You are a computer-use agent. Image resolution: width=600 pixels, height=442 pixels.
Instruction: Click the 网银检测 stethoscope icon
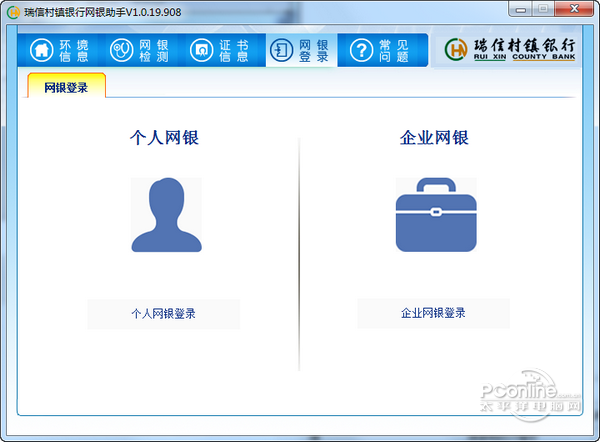point(121,50)
